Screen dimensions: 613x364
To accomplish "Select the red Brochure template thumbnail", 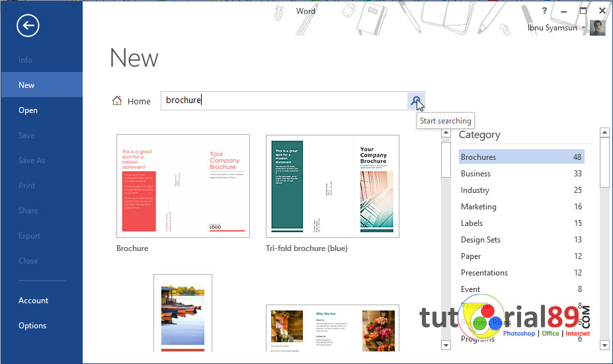I will (183, 186).
